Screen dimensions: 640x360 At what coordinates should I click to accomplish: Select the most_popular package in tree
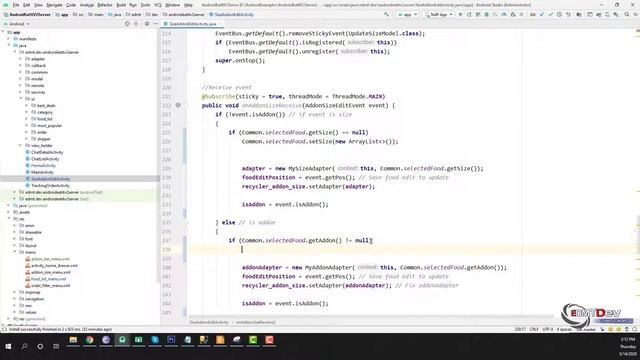tap(49, 126)
